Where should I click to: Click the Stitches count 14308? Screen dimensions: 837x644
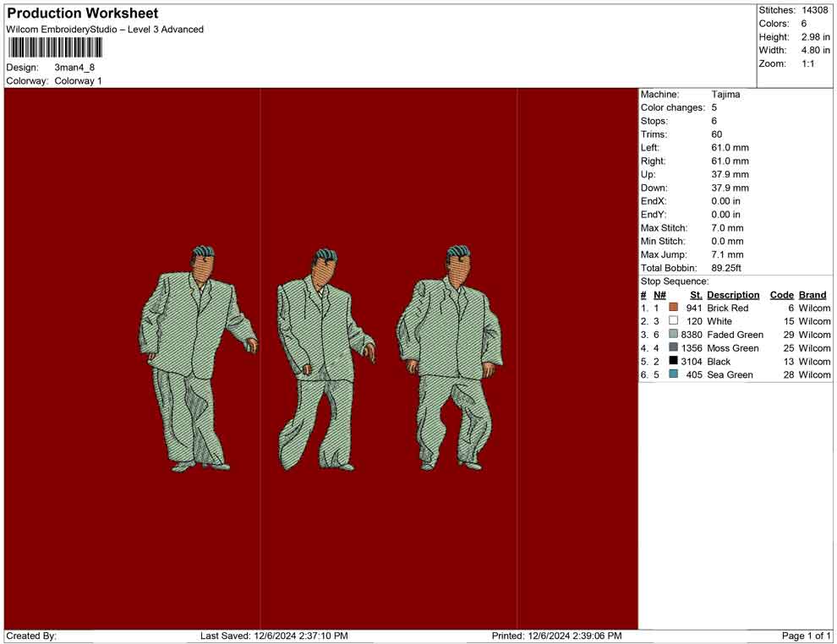click(x=816, y=10)
